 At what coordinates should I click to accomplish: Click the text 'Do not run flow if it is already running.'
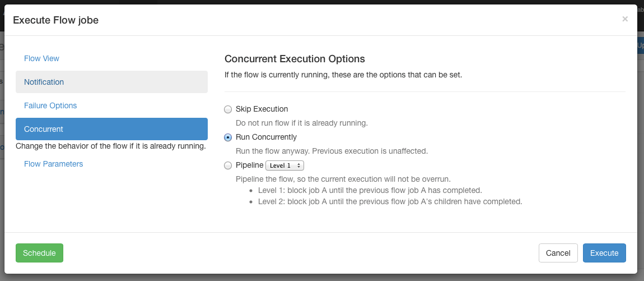(301, 123)
